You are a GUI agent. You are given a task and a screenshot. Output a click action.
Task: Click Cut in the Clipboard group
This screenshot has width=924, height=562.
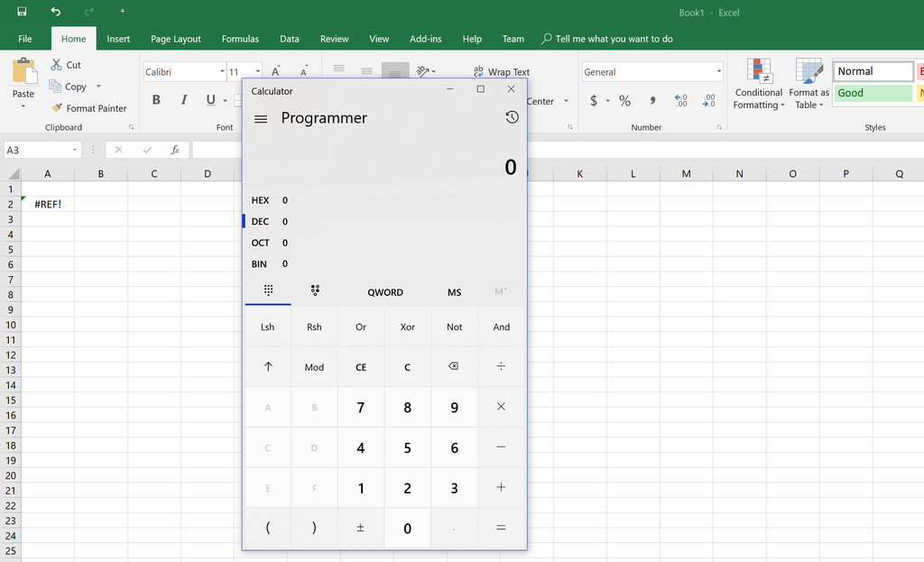point(66,65)
